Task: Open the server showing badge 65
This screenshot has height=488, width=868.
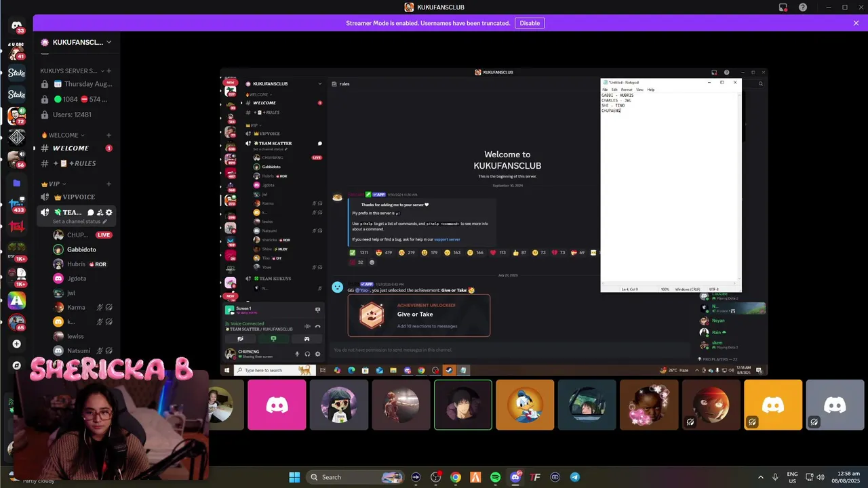Action: pos(17,322)
